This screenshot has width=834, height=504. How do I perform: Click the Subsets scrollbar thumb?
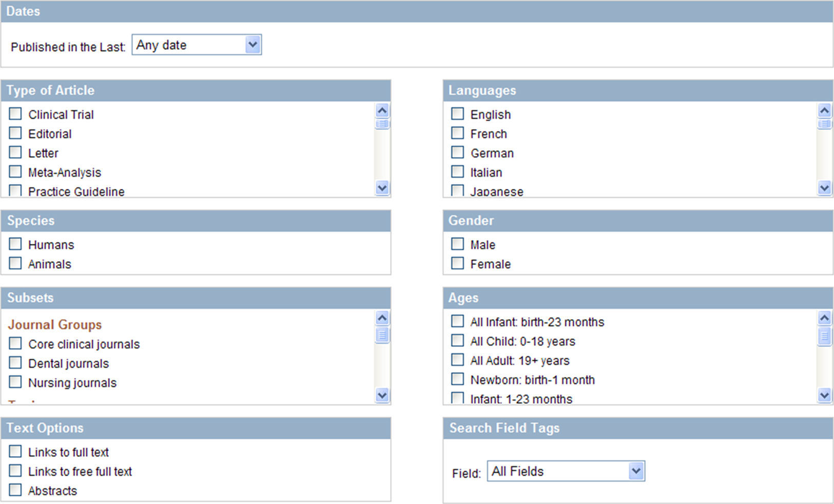click(x=382, y=335)
